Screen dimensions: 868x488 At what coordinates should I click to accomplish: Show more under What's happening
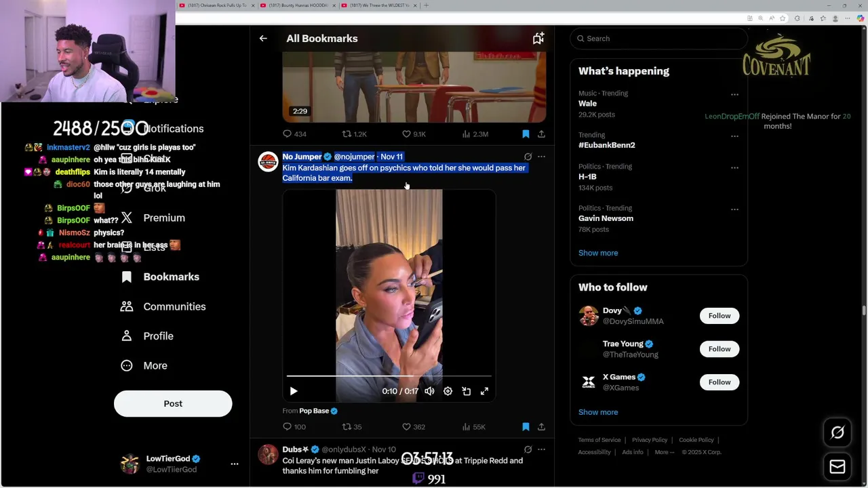(x=598, y=253)
